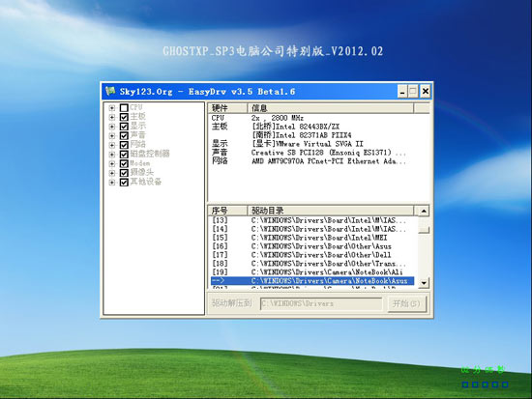Click the 开始(S) start button
The height and width of the screenshot is (399, 532).
406,303
